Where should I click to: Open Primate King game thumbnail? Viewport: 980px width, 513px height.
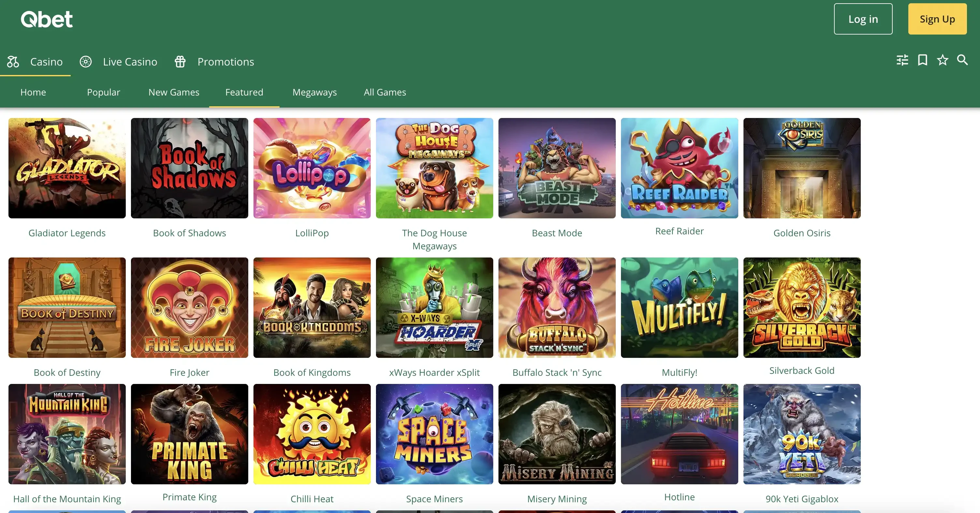click(190, 434)
